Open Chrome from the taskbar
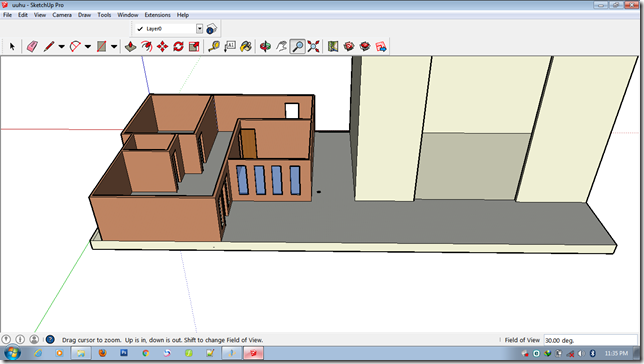Viewport: 644px width, 364px height. 145,353
